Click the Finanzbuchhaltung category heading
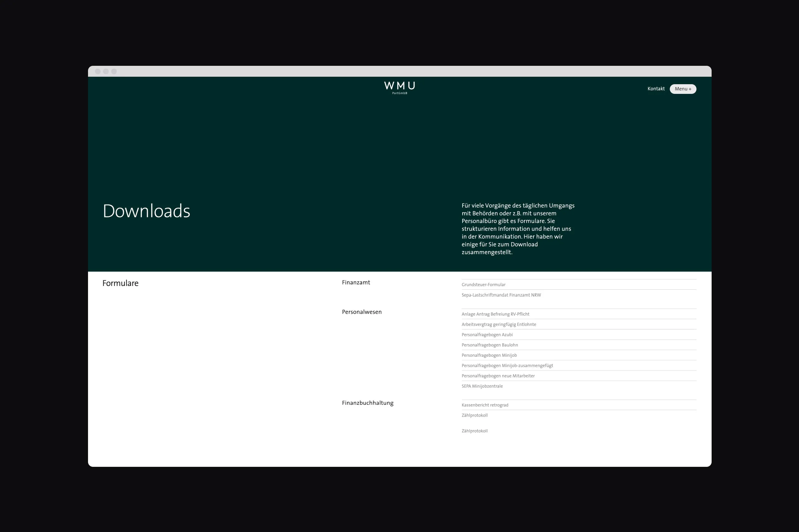 click(367, 403)
